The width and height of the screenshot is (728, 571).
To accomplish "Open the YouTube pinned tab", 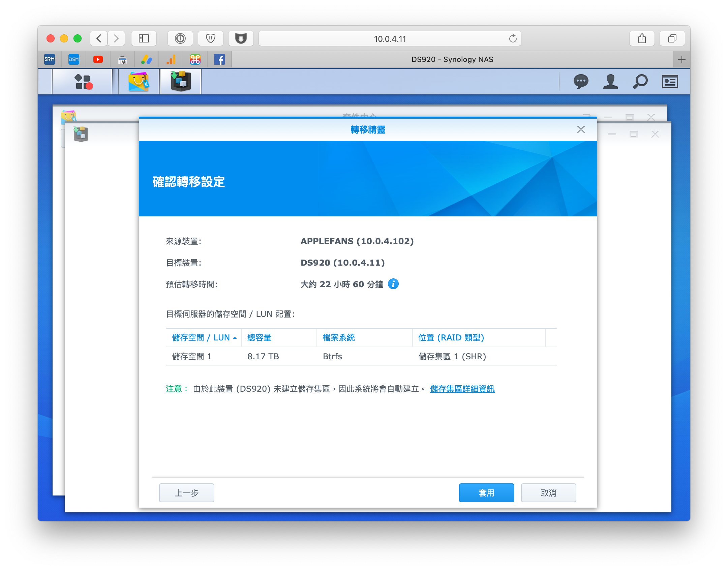I will coord(98,60).
